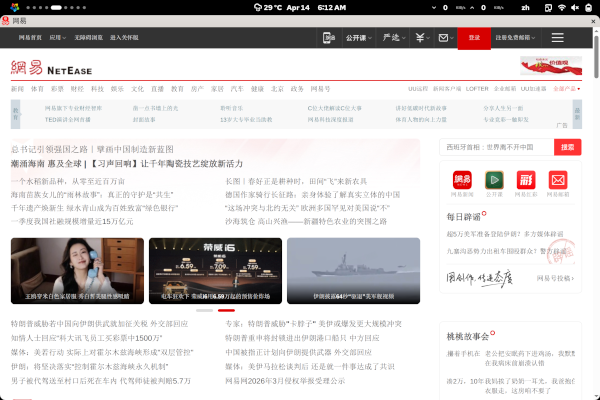The height and width of the screenshot is (400, 600).
Task: Click the battery icon in system bar
Action: [x=589, y=8]
